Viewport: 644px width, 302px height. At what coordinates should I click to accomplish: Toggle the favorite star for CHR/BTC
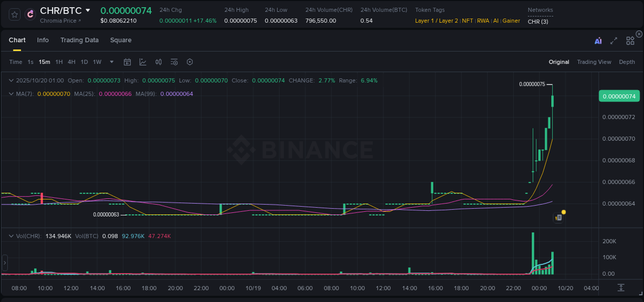[x=13, y=14]
